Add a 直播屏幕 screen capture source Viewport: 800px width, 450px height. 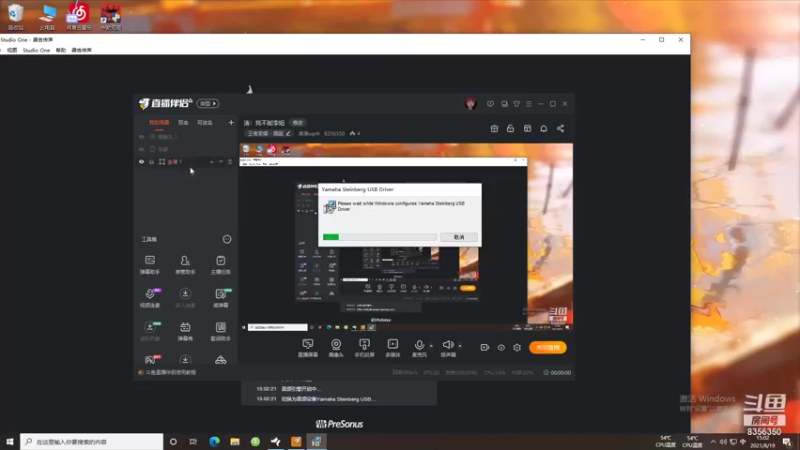308,348
